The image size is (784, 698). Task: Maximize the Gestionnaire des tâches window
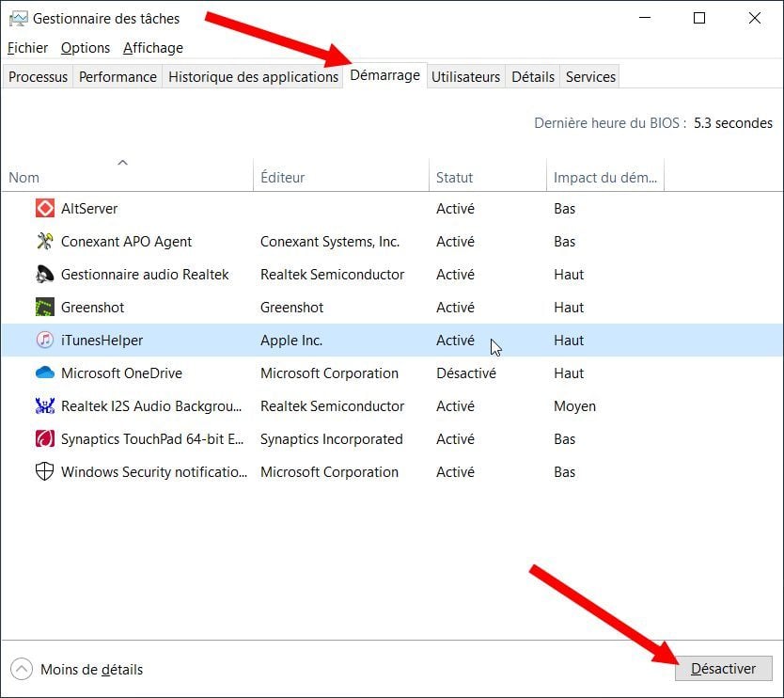pos(699,18)
